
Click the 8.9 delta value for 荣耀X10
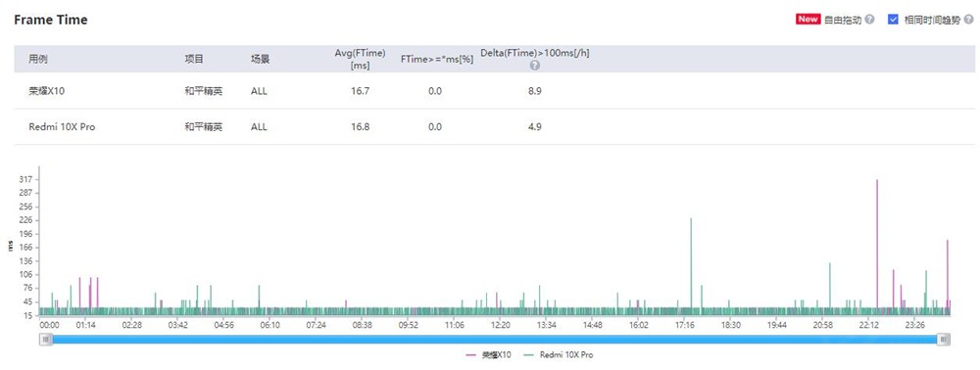[x=534, y=91]
